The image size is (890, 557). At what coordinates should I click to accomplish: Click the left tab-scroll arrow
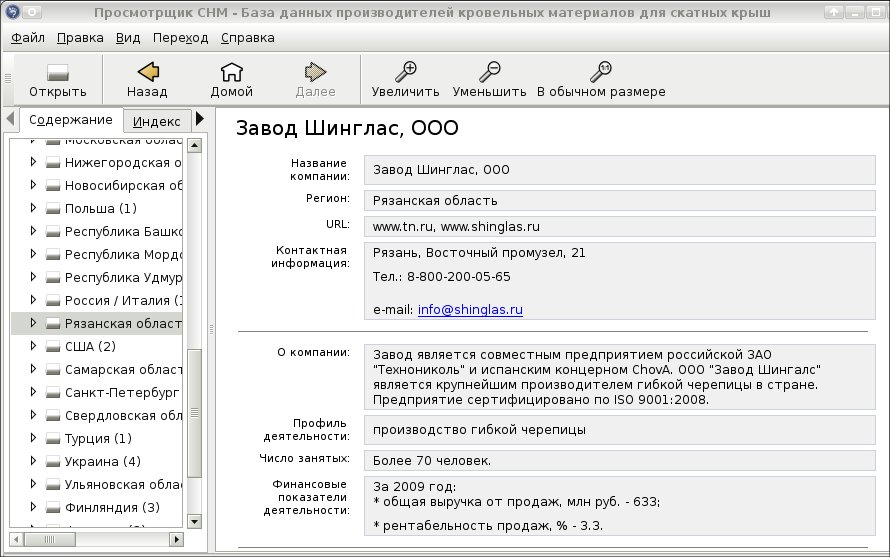10,119
